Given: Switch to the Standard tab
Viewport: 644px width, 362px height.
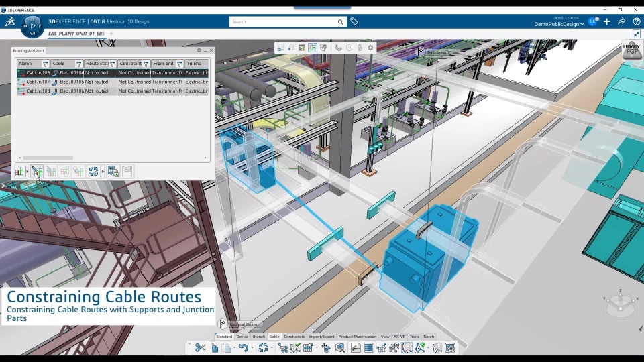Looking at the screenshot, I should coord(224,336).
